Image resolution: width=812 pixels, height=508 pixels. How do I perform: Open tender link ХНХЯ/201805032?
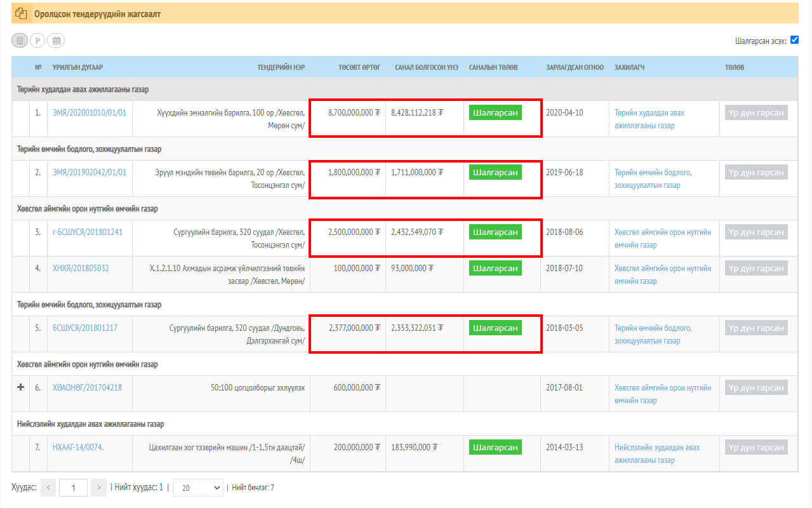tap(81, 269)
